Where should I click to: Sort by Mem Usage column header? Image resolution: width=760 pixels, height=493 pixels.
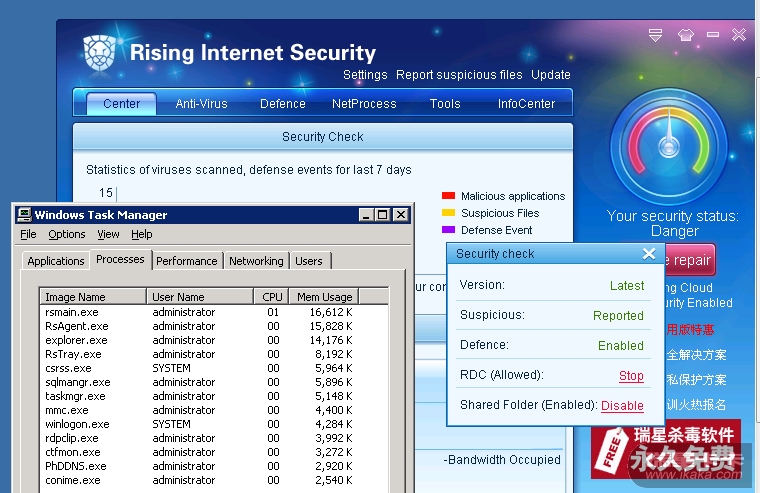point(324,297)
